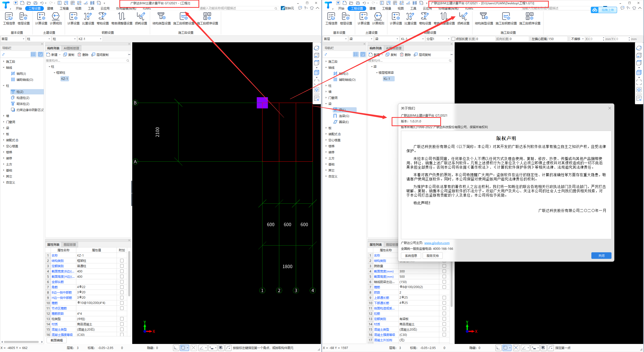Click horizontal scrollbar under left navigation tree
Screen dimensions: 644x352
(x=21, y=342)
